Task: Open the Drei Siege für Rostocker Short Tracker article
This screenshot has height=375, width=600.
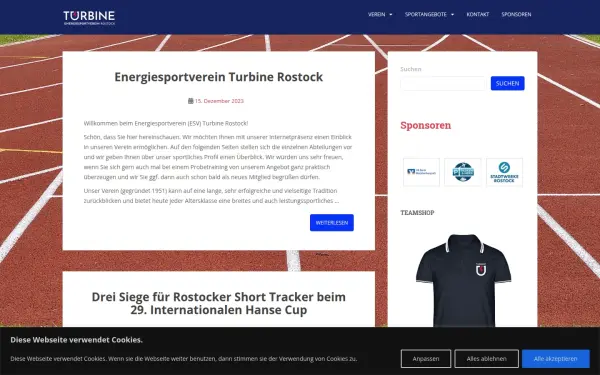Action: pos(218,303)
